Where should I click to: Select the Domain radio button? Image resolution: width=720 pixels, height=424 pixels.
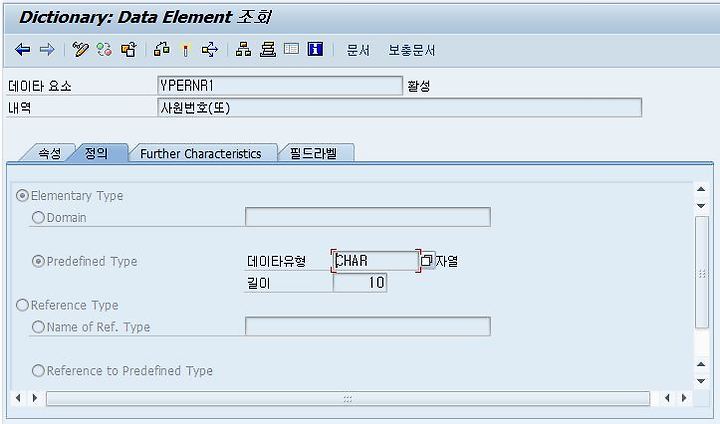(38, 217)
